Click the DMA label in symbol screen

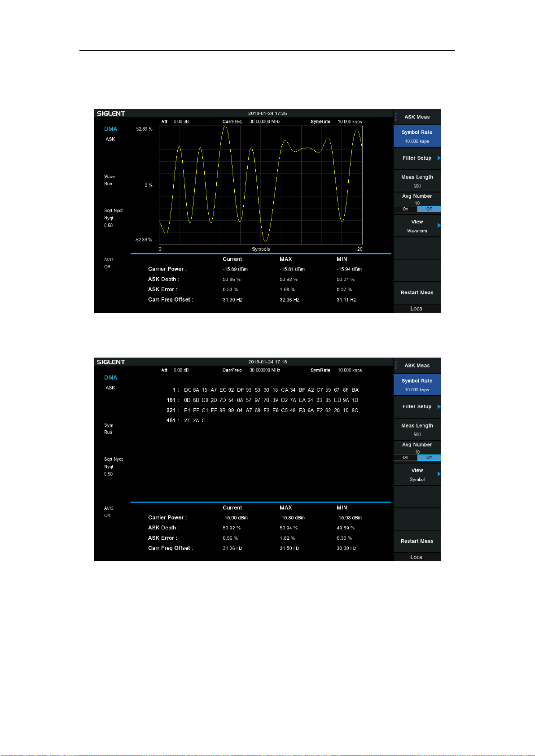[110, 377]
